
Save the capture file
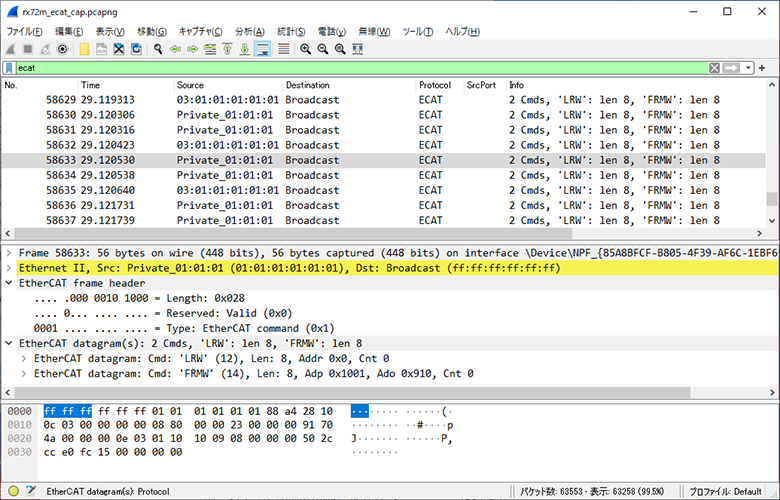pos(101,49)
